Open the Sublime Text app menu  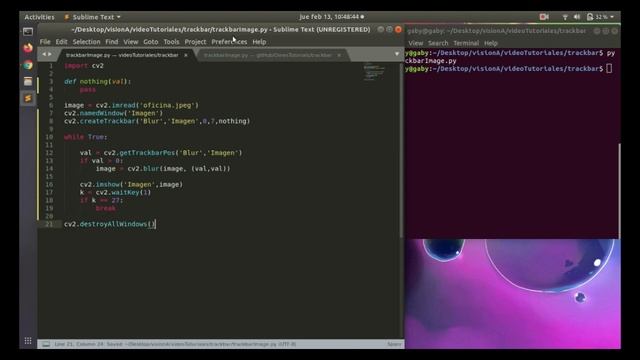92,17
